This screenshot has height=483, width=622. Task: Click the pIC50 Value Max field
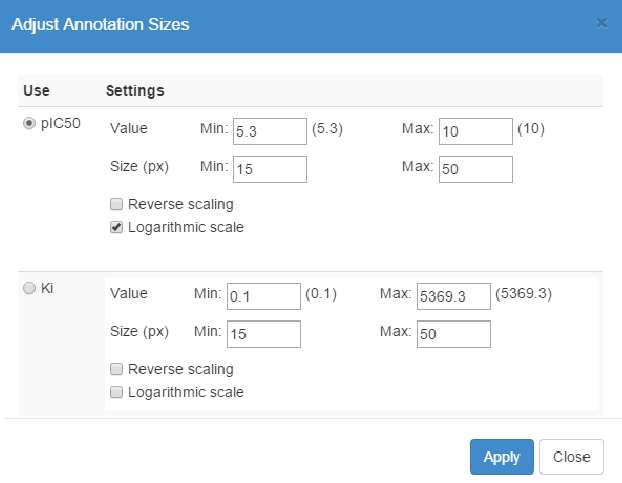click(476, 131)
